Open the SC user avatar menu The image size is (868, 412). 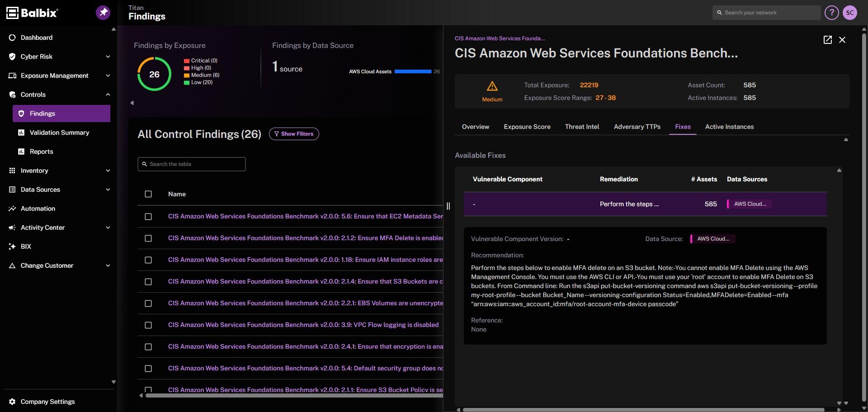[x=850, y=13]
